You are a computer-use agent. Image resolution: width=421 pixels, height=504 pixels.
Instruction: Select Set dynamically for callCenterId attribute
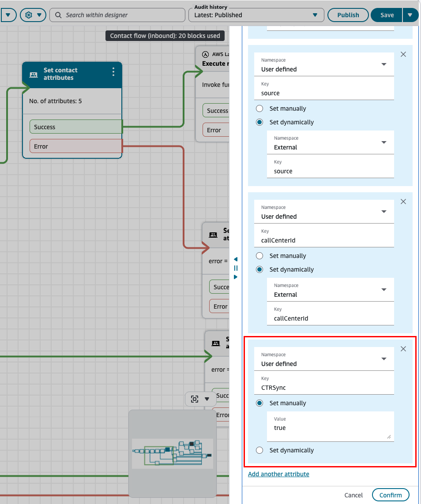tap(259, 269)
